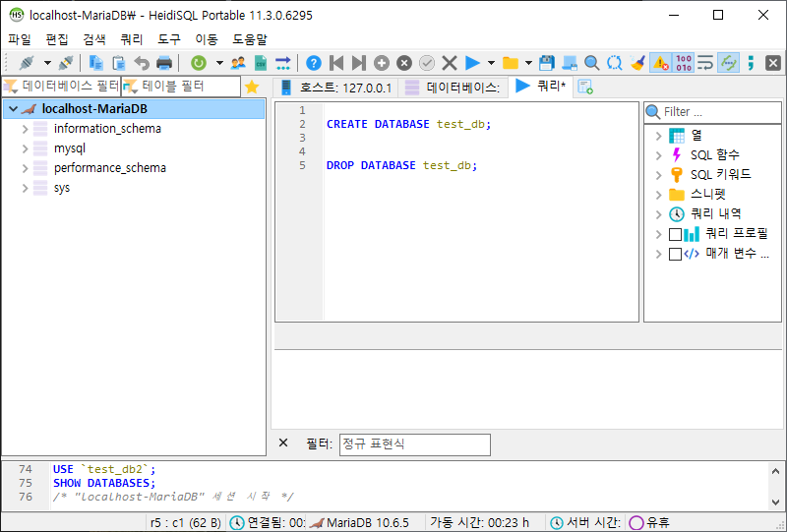This screenshot has width=787, height=532.
Task: Click the table filter input field
Action: pos(181,87)
